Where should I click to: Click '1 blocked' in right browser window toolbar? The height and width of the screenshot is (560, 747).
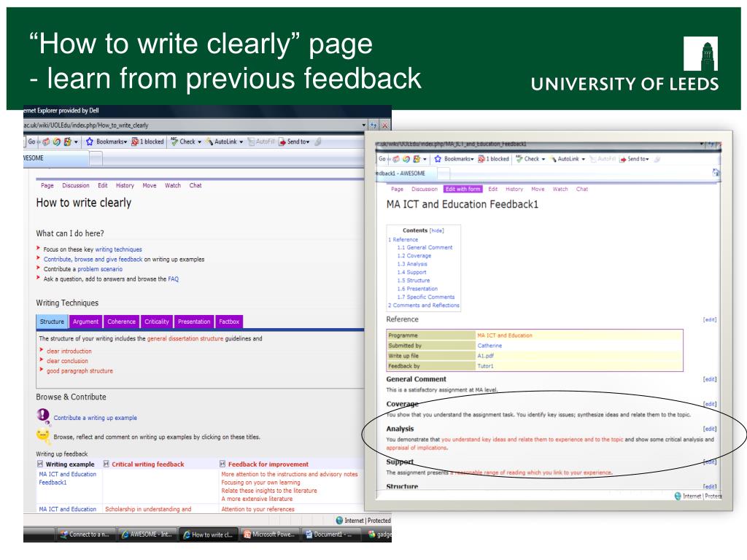[x=494, y=158]
